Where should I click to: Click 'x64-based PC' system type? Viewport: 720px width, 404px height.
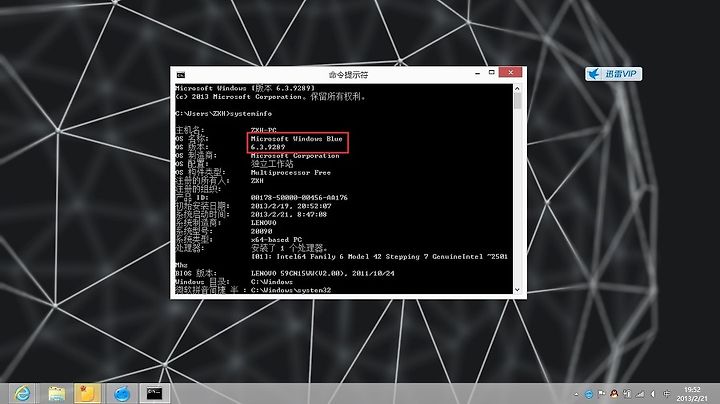[x=276, y=240]
